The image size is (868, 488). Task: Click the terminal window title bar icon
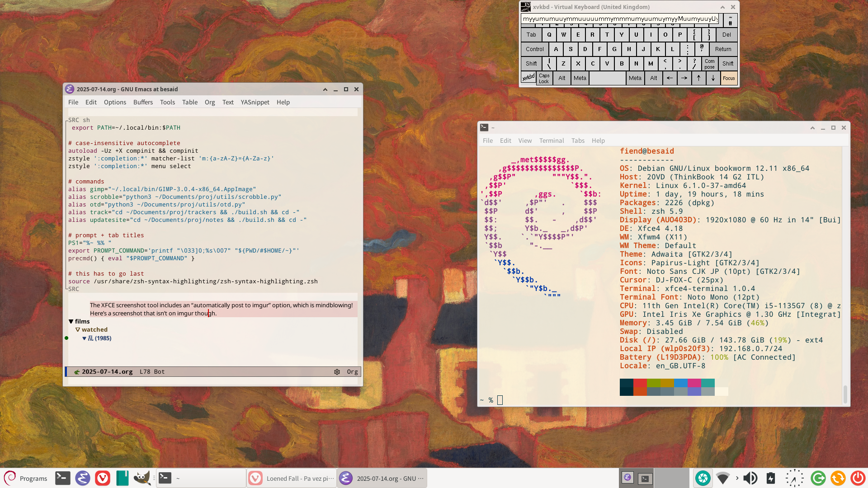point(484,127)
